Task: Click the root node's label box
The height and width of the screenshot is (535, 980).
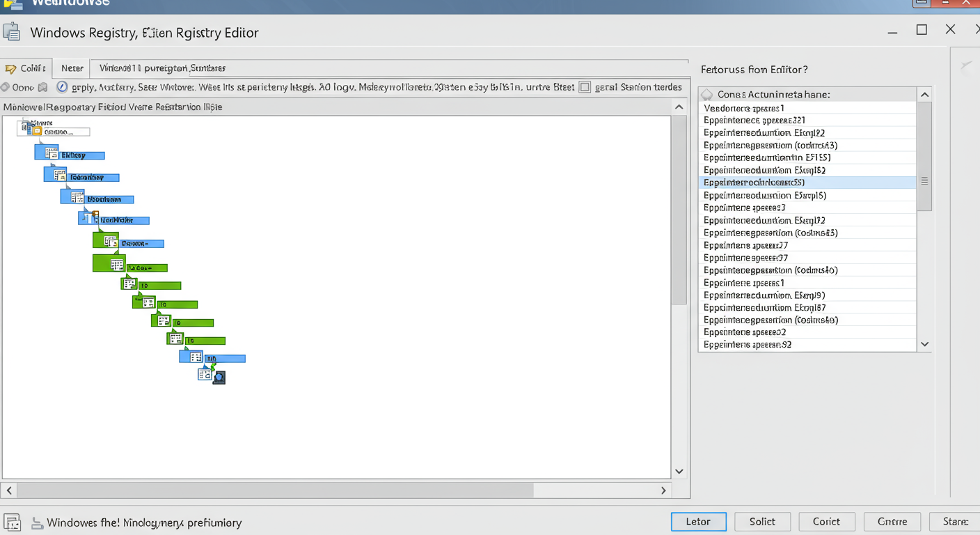Action: tap(65, 132)
